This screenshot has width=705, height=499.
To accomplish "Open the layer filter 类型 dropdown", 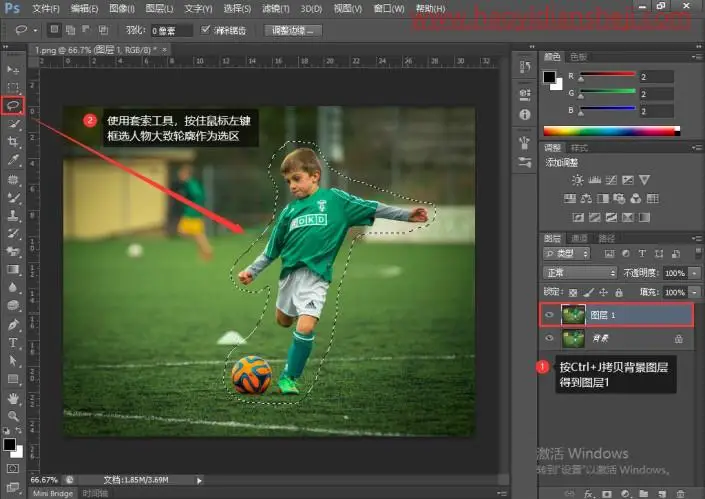I will pyautogui.click(x=566, y=254).
